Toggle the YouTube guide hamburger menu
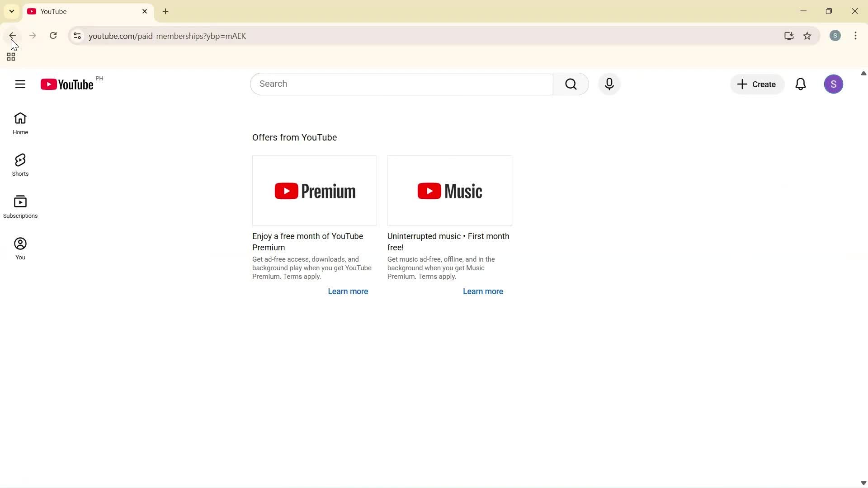This screenshot has height=488, width=868. point(20,84)
